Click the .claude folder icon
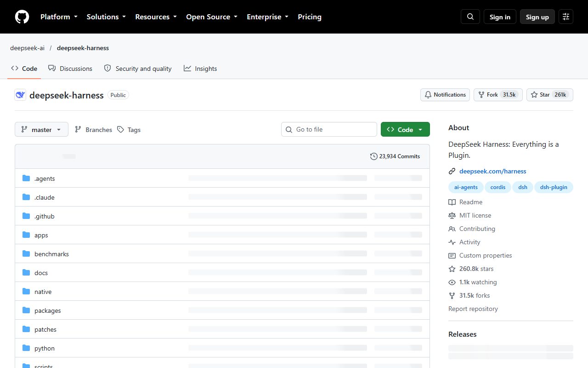588x368 pixels. coord(26,197)
